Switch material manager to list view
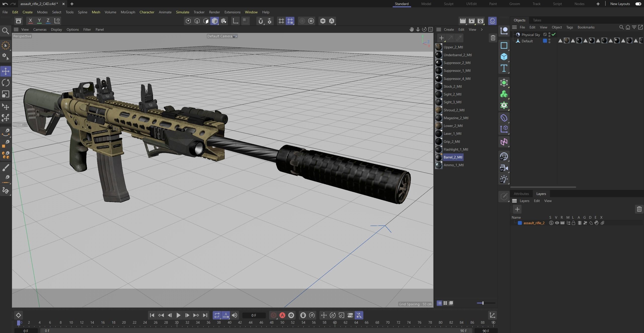 (439, 303)
